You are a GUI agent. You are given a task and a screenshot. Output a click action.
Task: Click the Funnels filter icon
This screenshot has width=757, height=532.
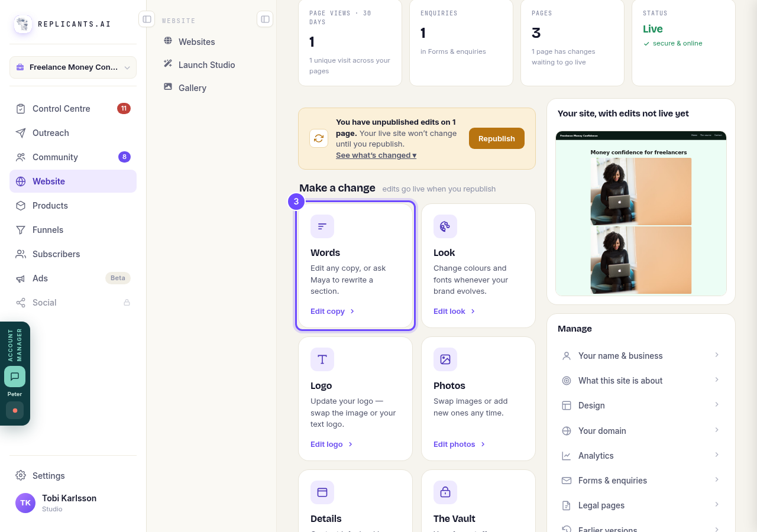(x=21, y=230)
